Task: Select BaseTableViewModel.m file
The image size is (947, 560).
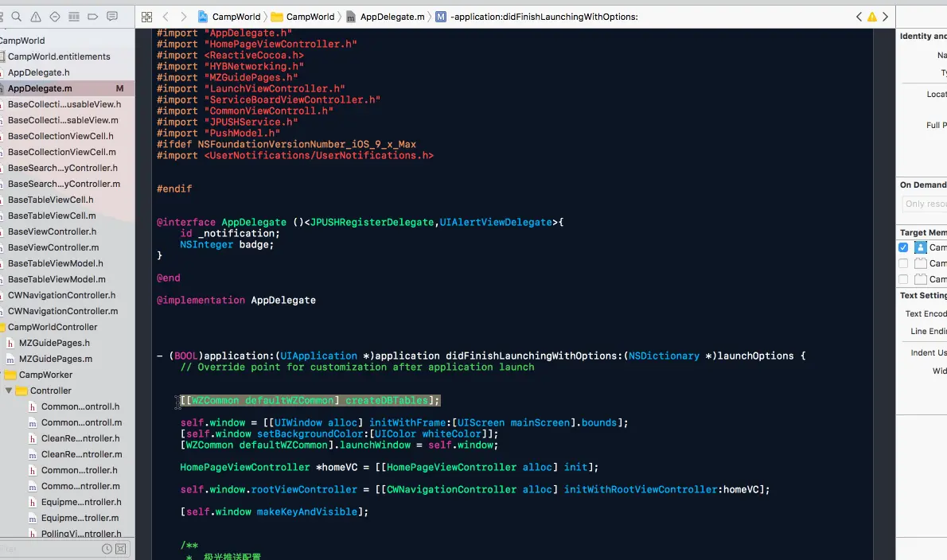Action: (57, 279)
